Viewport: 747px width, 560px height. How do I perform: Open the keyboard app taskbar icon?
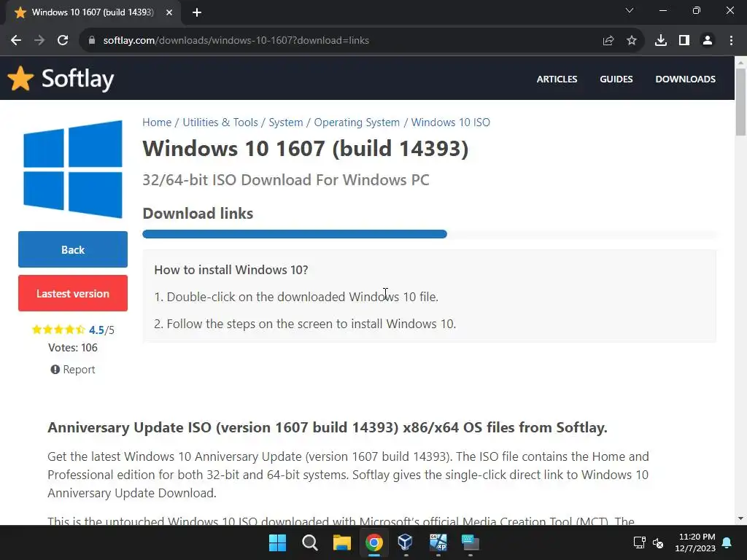click(471, 542)
